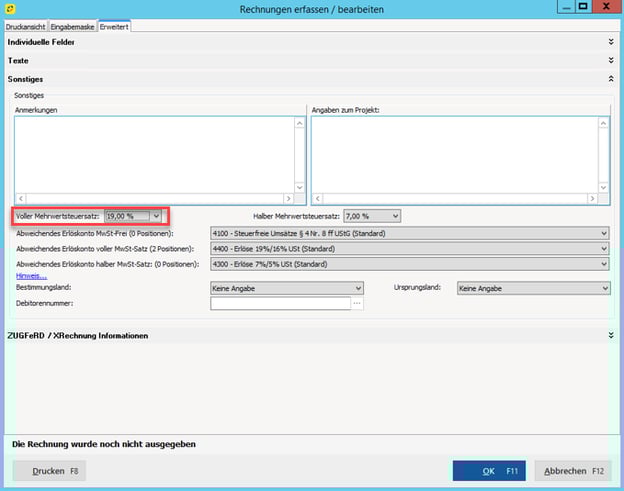Open the Bestimmungsland dropdown
The height and width of the screenshot is (491, 624).
[x=357, y=288]
